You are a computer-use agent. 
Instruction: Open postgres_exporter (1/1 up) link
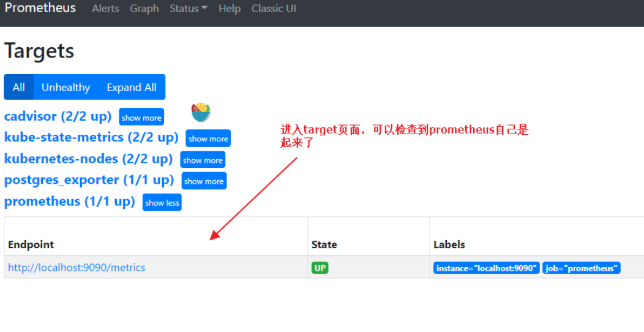pos(89,180)
